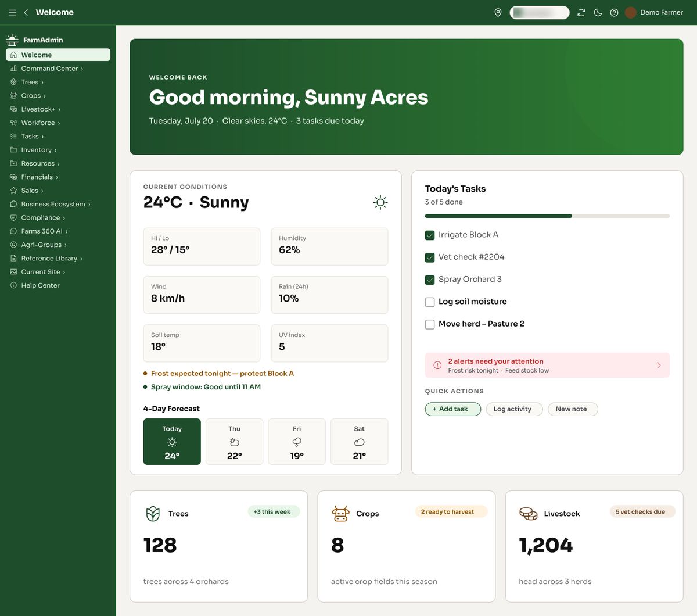Click the 5 vet checks due badge
The image size is (697, 616).
click(x=642, y=511)
